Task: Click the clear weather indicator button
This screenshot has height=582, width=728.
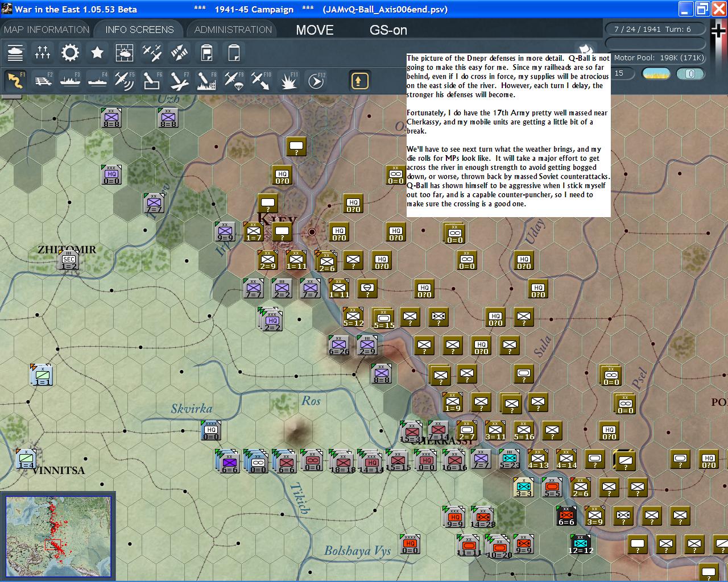Action: [656, 73]
